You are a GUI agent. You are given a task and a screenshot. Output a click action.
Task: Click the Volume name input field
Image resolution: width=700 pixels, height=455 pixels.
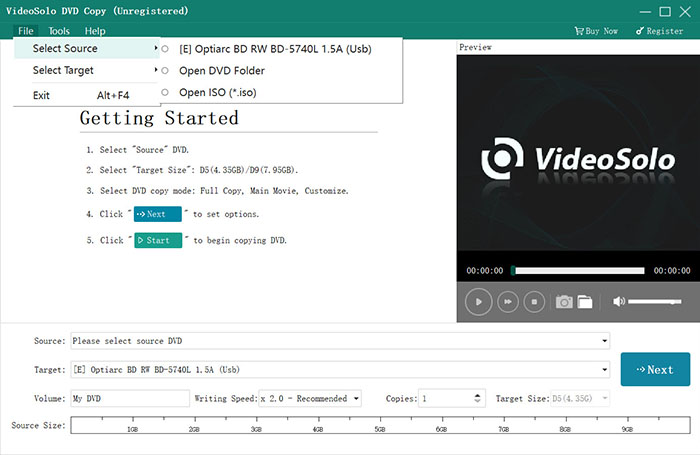tap(130, 399)
